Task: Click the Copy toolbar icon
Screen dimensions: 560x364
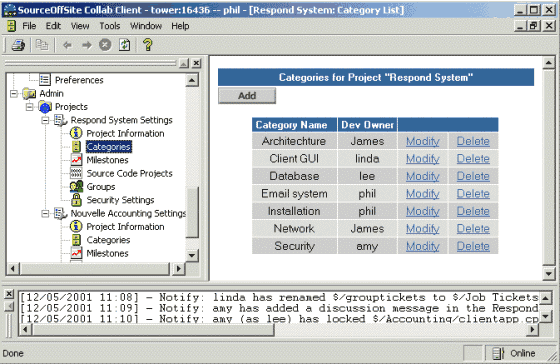Action: 42,45
